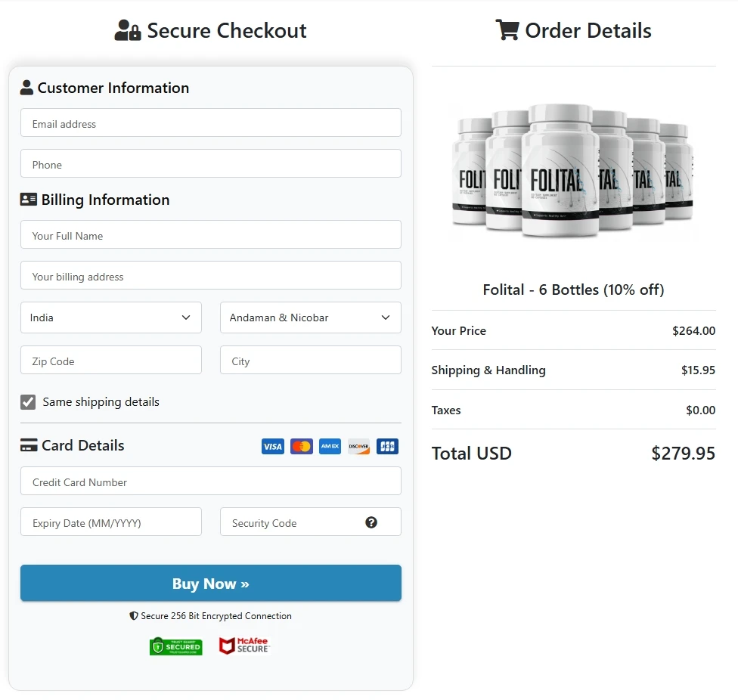Expand the Andaman & Nicobar state selector
The image size is (738, 700).
point(310,317)
